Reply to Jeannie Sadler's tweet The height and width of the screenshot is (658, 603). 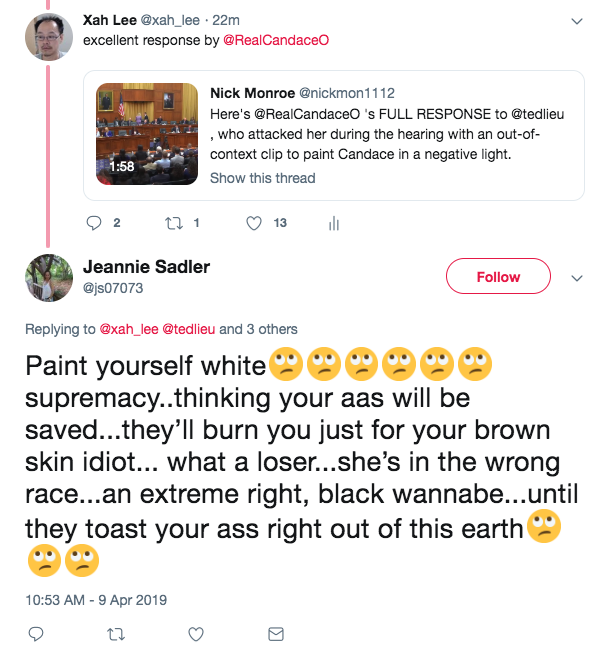35,633
